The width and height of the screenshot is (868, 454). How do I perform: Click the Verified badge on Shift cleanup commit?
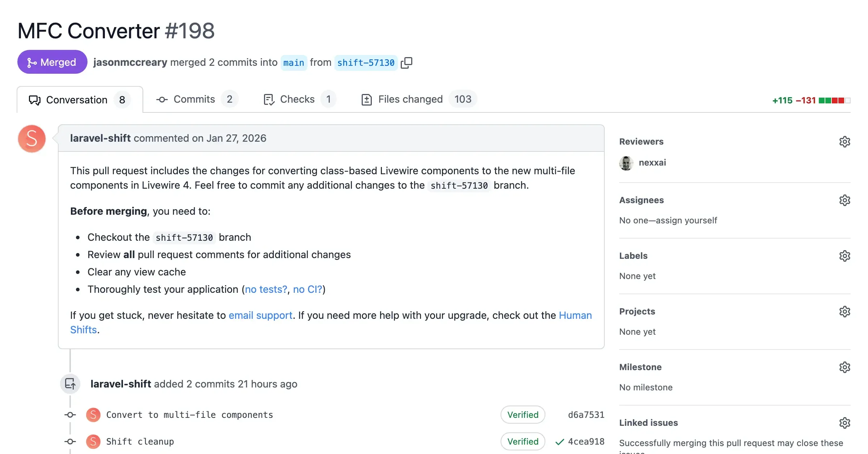pyautogui.click(x=523, y=441)
